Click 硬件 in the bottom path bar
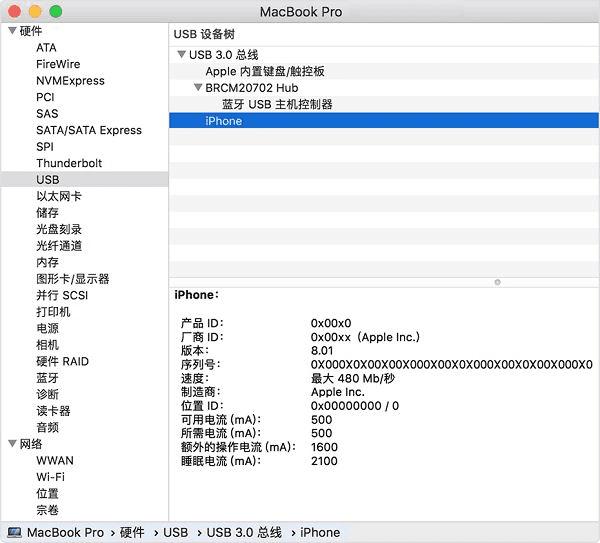The height and width of the screenshot is (543, 600). click(132, 532)
